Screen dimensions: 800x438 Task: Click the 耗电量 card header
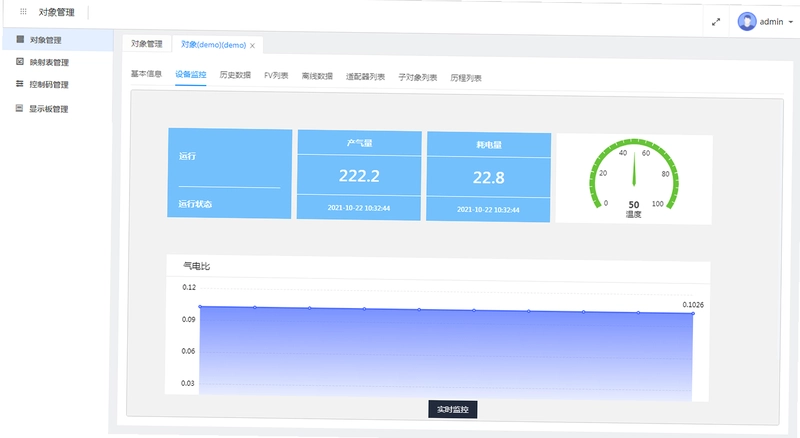point(489,145)
